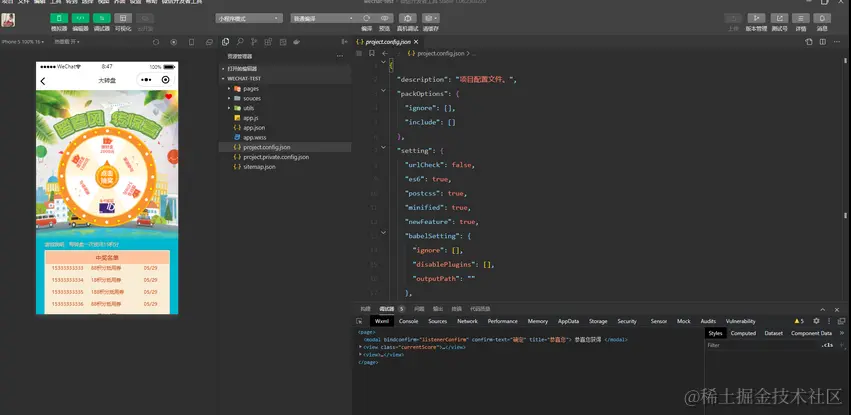The height and width of the screenshot is (415, 851).
Task: Click the real device debug icon
Action: [408, 18]
